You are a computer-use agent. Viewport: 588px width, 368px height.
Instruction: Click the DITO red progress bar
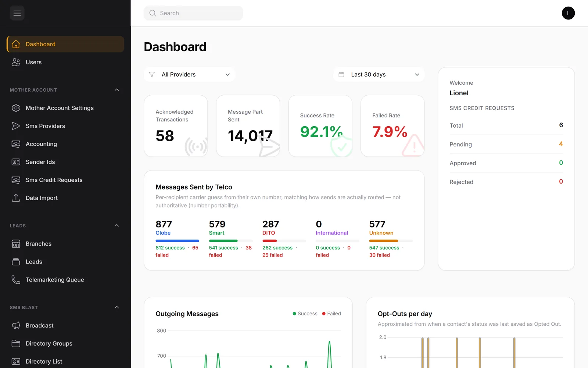tap(269, 241)
